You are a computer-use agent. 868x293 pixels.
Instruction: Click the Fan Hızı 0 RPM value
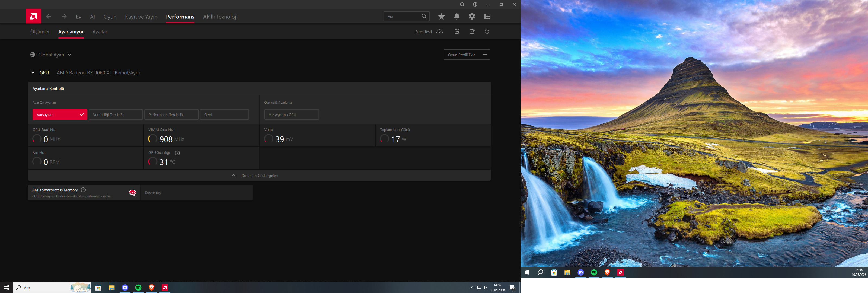(52, 162)
